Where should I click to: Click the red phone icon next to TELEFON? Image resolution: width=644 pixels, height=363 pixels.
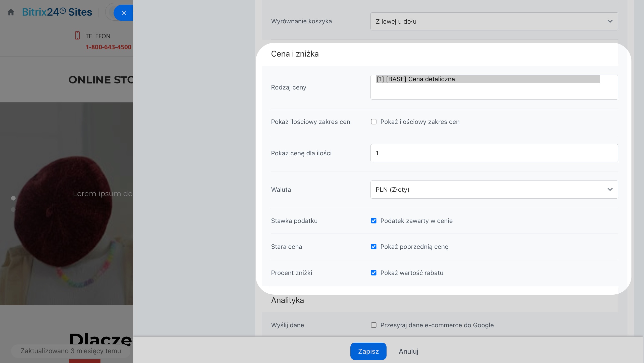[x=77, y=35]
